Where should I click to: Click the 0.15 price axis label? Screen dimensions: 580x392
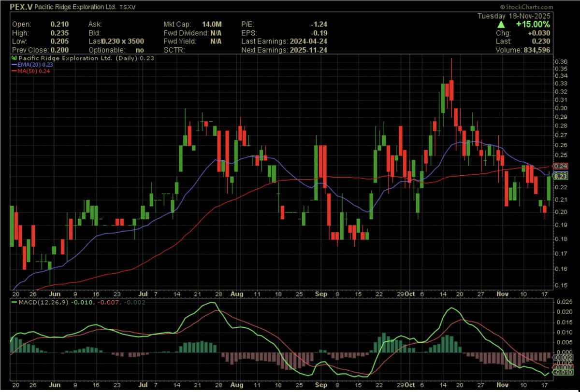[x=561, y=285]
